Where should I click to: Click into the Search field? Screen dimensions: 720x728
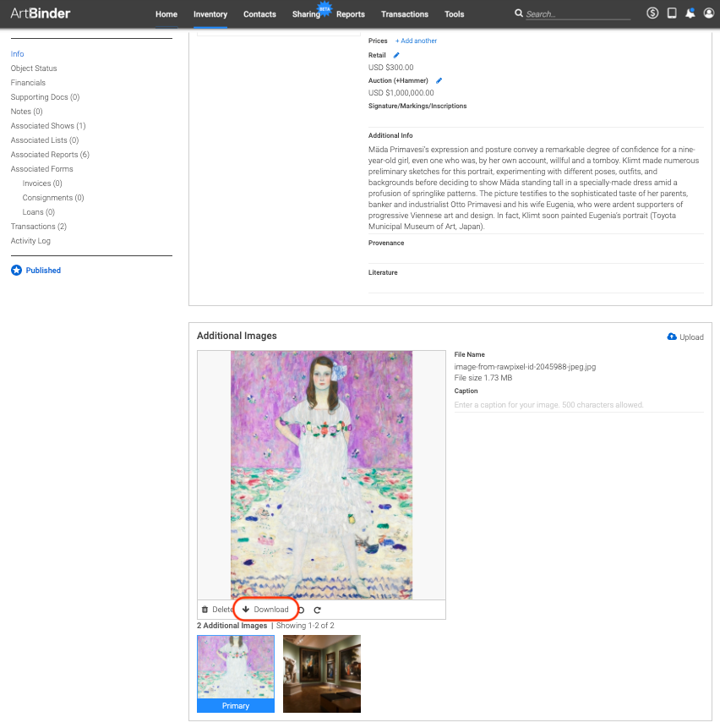(x=577, y=14)
